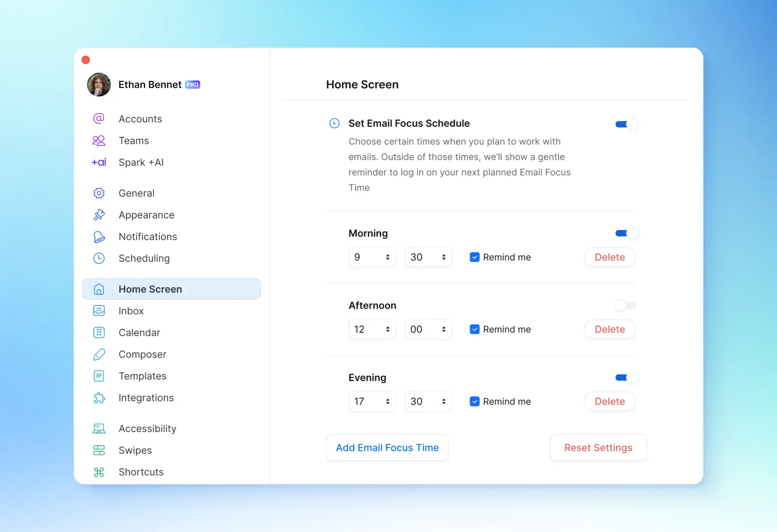Open Composer using its pencil icon

tap(99, 354)
